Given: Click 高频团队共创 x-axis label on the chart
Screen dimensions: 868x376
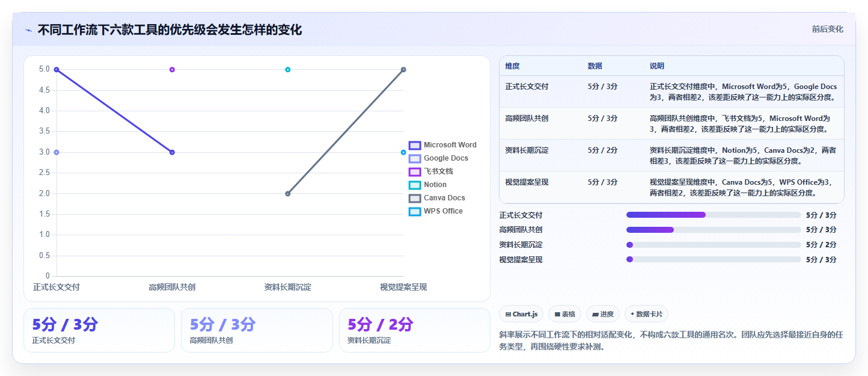Looking at the screenshot, I should (172, 288).
